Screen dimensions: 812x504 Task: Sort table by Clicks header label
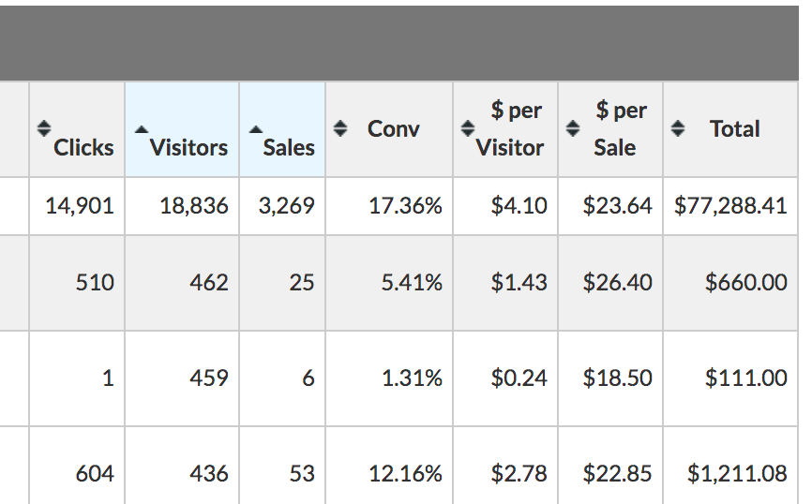(83, 147)
